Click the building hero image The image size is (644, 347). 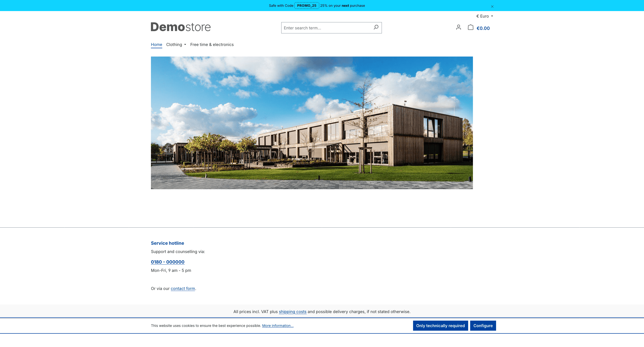point(312,123)
